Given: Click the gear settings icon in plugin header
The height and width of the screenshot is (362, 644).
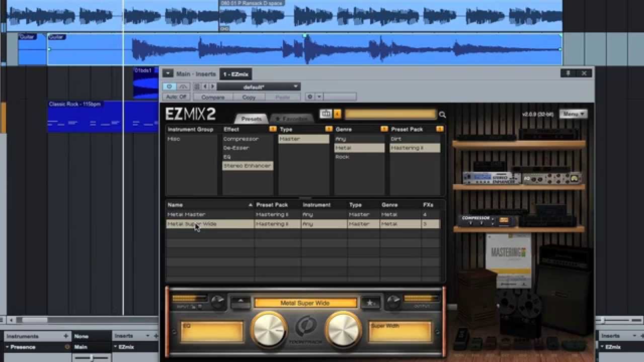Looking at the screenshot, I should coord(310,97).
